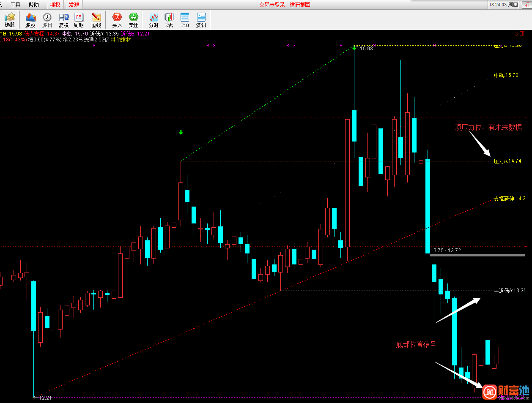Open the F10 company info page
The height and width of the screenshot is (403, 532).
185,20
